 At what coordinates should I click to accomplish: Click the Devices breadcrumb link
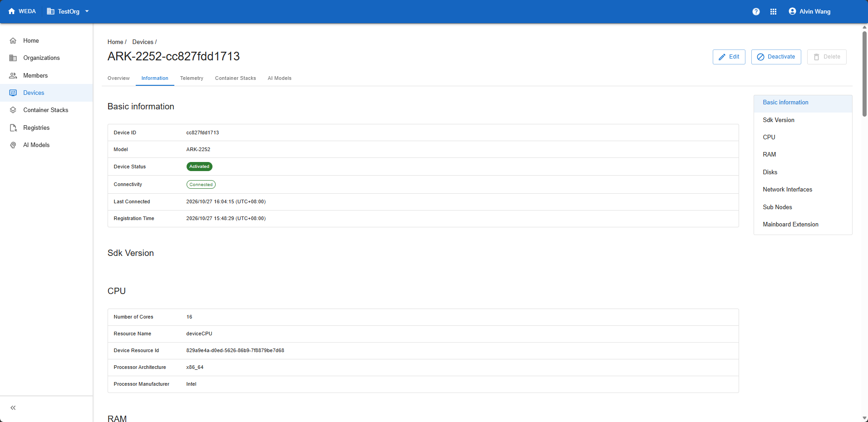coord(143,42)
